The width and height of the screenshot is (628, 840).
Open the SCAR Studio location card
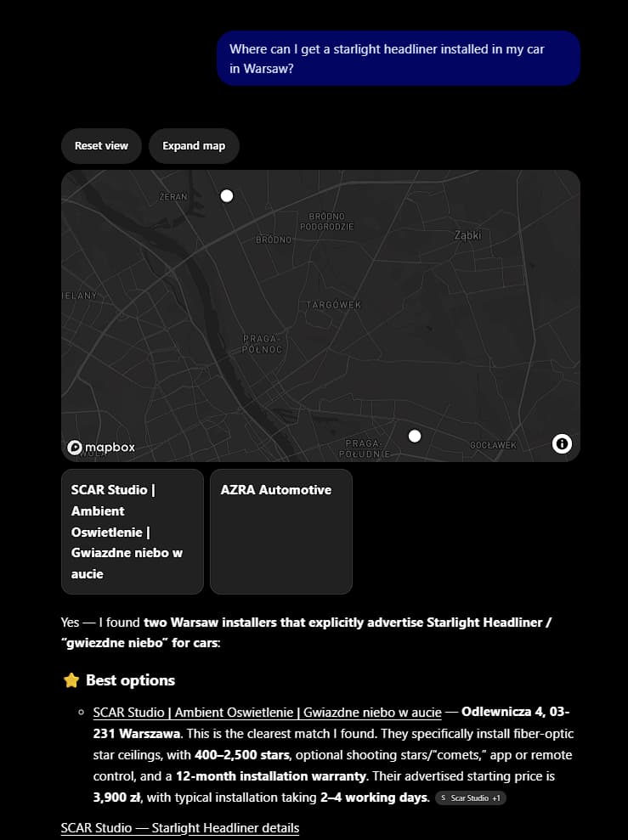coord(133,532)
